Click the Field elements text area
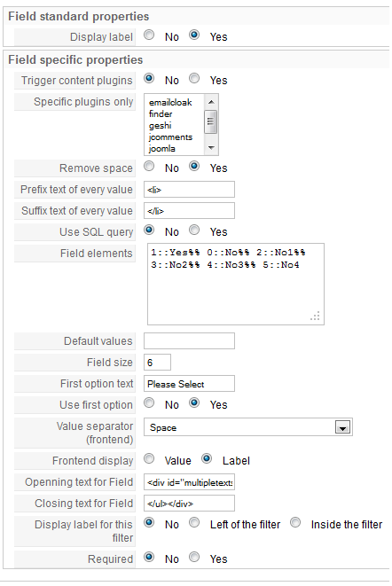The height and width of the screenshot is (586, 392). (236, 284)
